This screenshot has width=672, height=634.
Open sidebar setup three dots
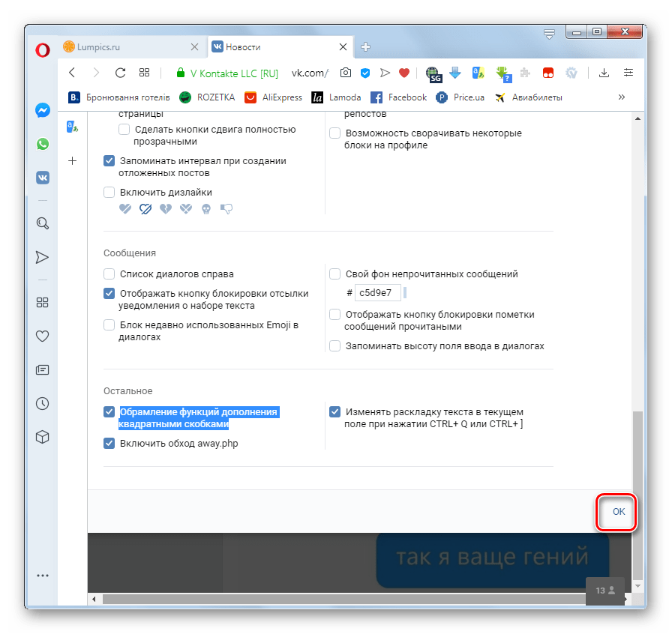click(43, 576)
